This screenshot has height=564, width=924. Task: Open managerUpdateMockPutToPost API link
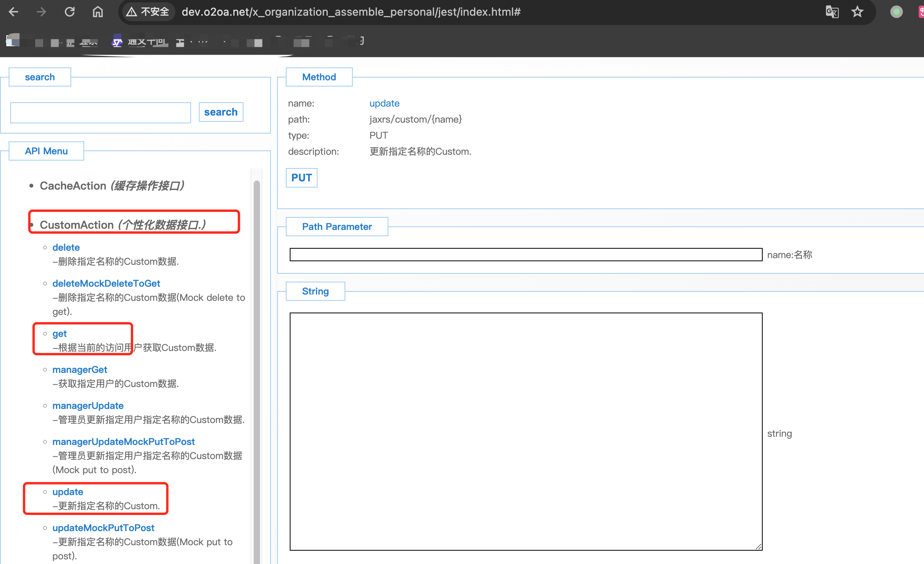[x=123, y=442]
